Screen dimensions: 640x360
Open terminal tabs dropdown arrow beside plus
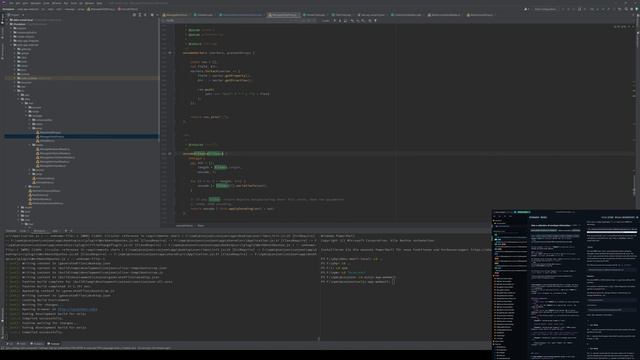tap(71, 231)
